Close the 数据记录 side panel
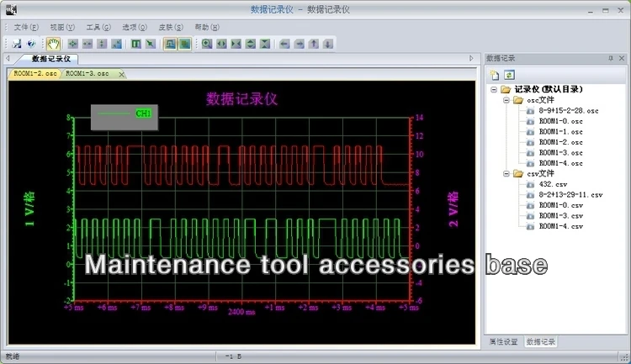Image resolution: width=631 pixels, height=364 pixels. tap(622, 58)
